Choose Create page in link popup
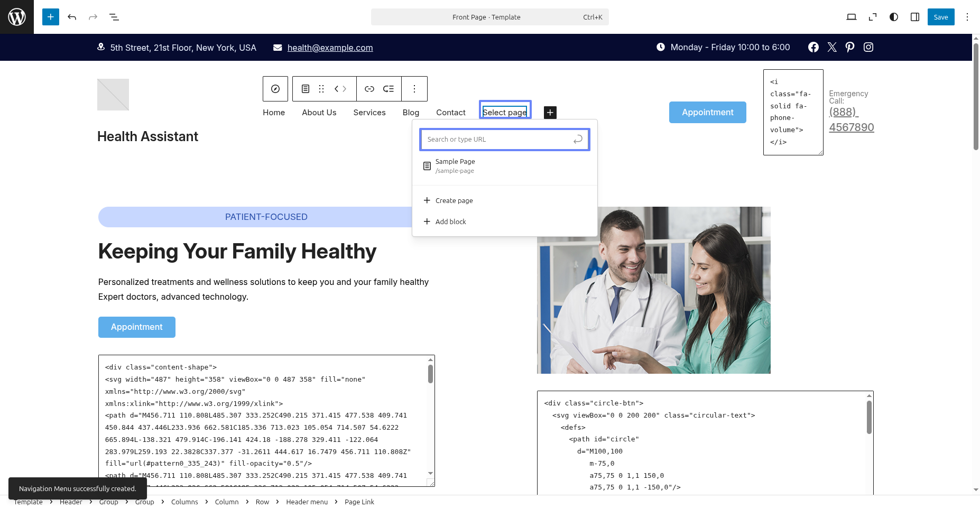 coord(454,200)
